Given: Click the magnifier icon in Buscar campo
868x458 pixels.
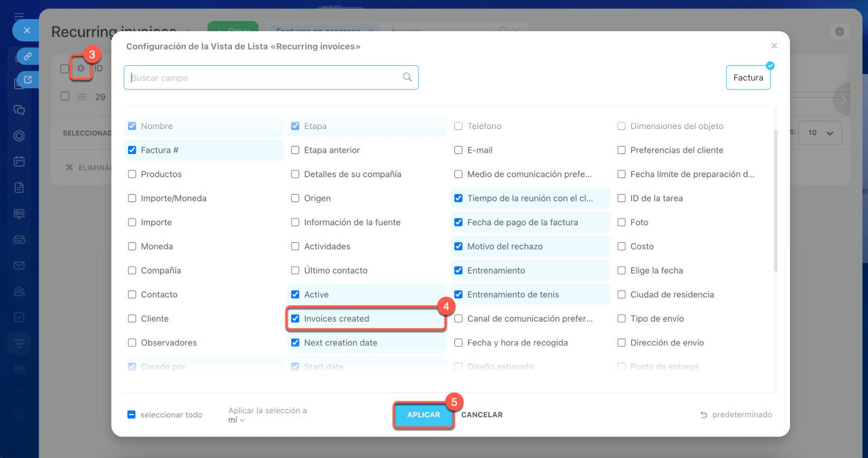Looking at the screenshot, I should pyautogui.click(x=407, y=77).
